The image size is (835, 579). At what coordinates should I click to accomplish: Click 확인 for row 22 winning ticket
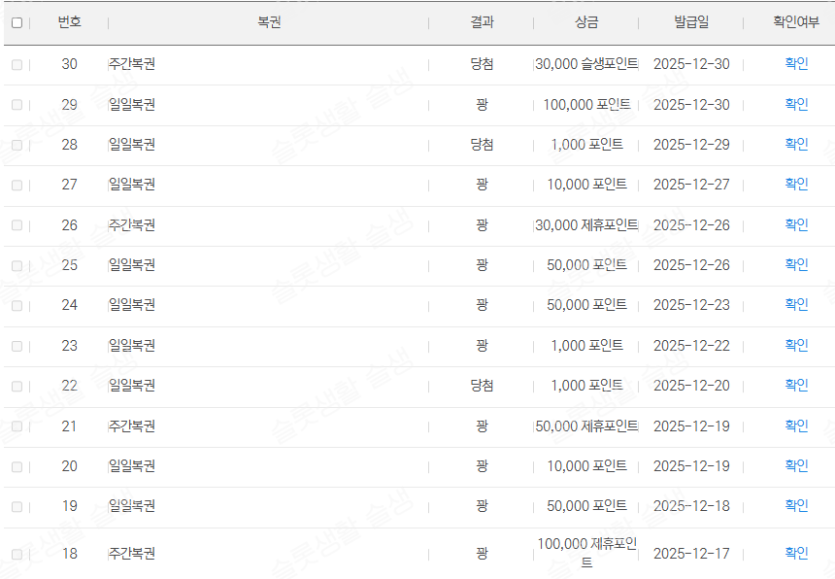(796, 385)
